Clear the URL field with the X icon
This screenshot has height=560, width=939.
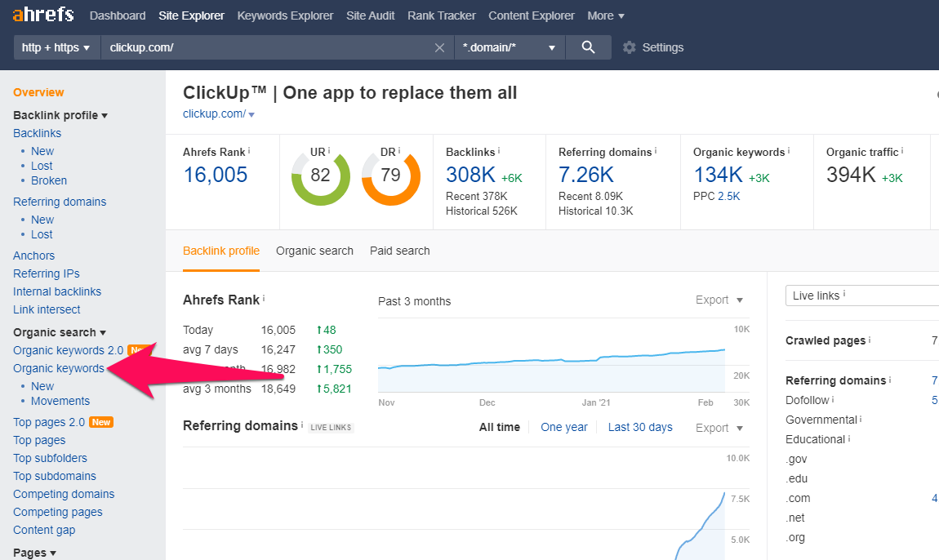(439, 47)
